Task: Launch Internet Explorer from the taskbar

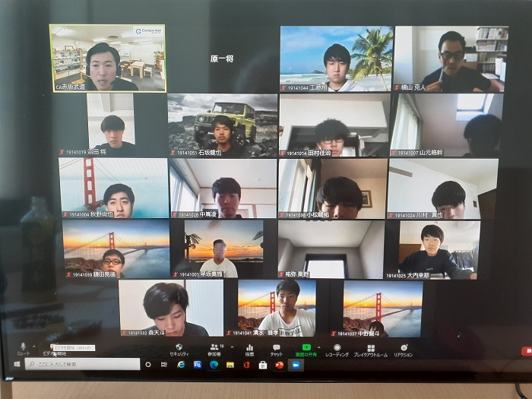Action: pos(181,365)
